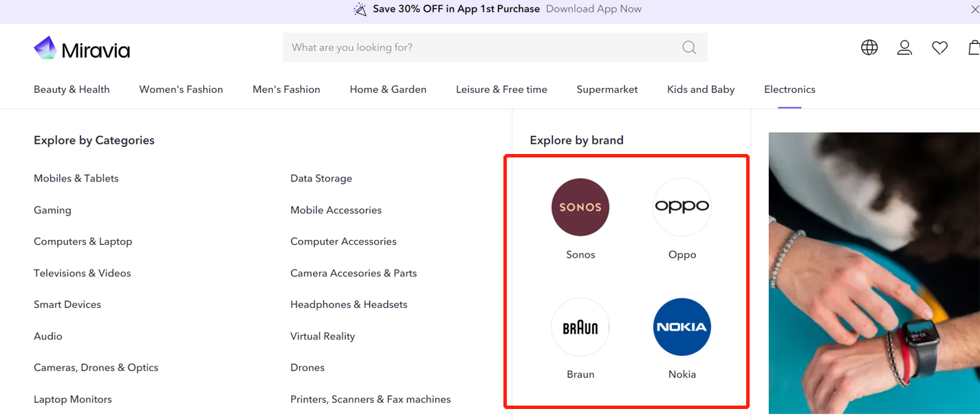Click the Miravia logo
This screenshot has width=980, height=420.
[x=82, y=49]
